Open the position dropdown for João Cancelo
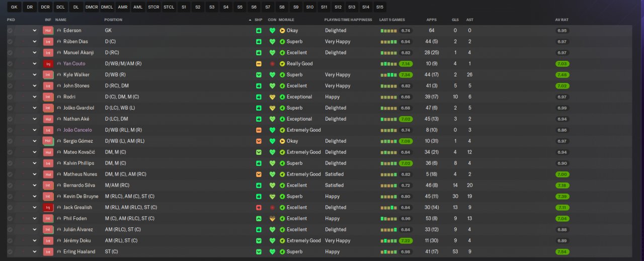Viewport: 644px width, 261px height. [x=35, y=130]
